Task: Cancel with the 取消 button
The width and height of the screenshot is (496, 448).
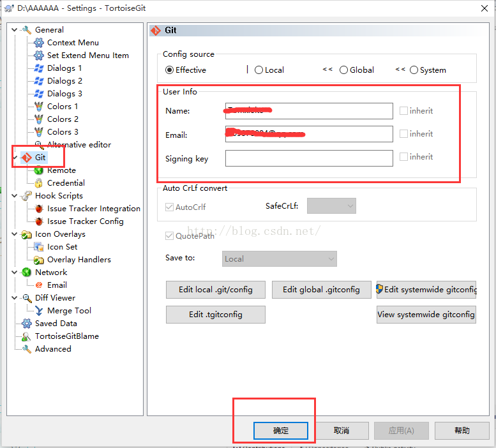Action: (342, 431)
